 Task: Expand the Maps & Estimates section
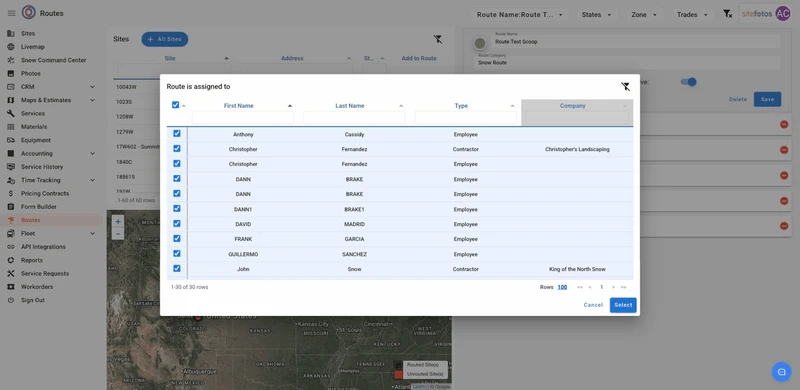click(x=92, y=100)
